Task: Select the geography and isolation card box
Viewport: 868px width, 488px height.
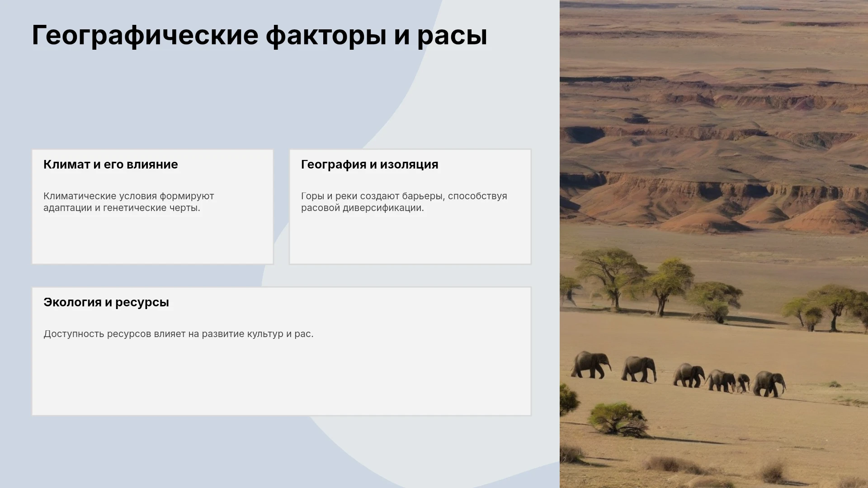Action: tap(410, 206)
